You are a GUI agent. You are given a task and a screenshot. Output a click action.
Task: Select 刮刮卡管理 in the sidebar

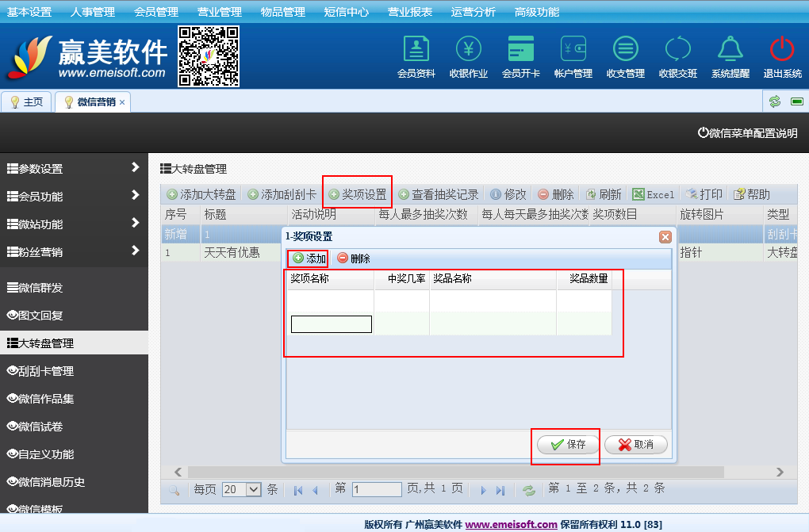click(x=74, y=371)
